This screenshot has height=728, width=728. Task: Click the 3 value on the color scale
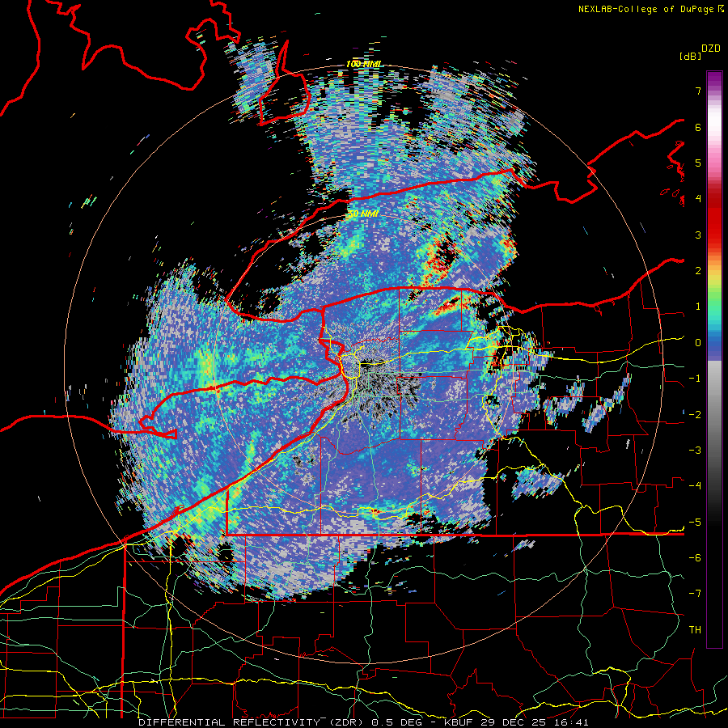[x=698, y=235]
